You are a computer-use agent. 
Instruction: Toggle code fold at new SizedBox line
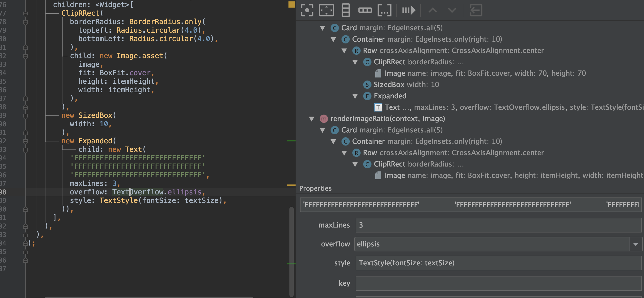click(x=25, y=115)
